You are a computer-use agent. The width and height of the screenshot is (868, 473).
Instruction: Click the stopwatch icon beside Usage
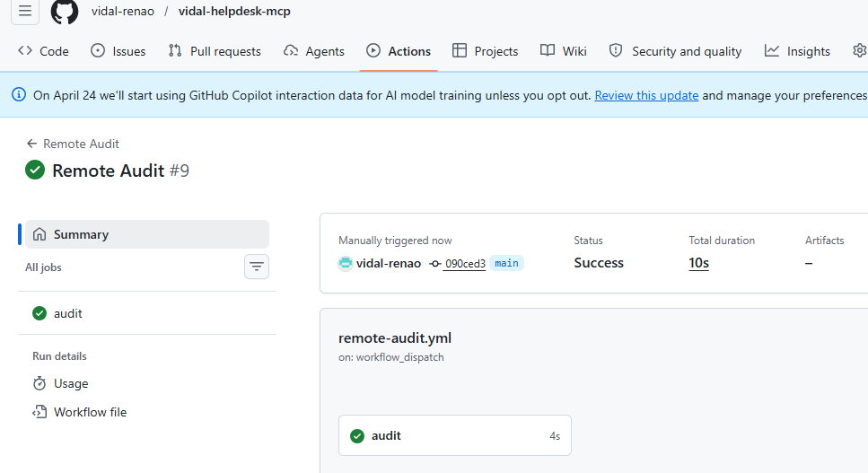[x=39, y=383]
